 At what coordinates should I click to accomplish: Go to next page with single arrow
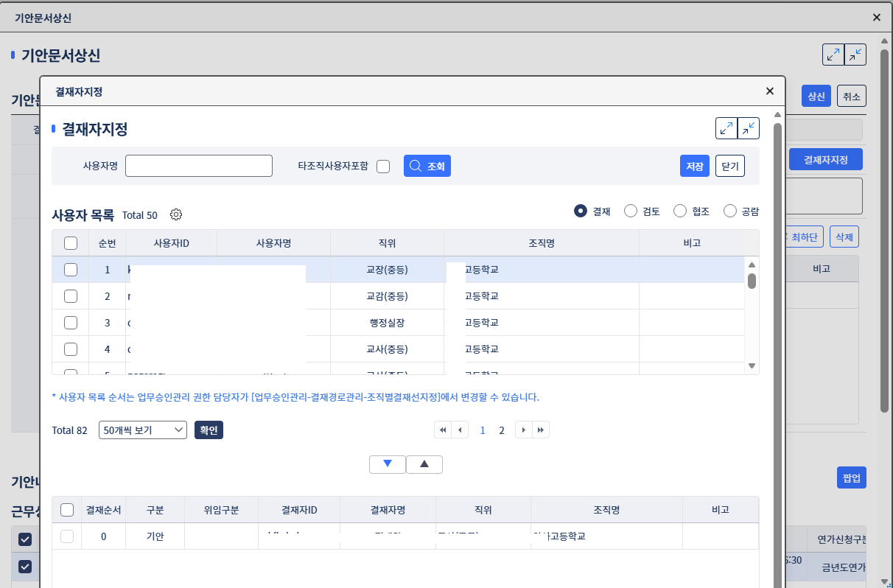coord(523,430)
